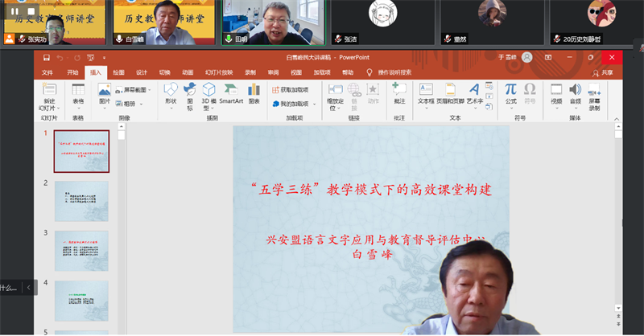Insert a picture with the 图片 icon
Screen dimensions: 644x336
coord(105,89)
